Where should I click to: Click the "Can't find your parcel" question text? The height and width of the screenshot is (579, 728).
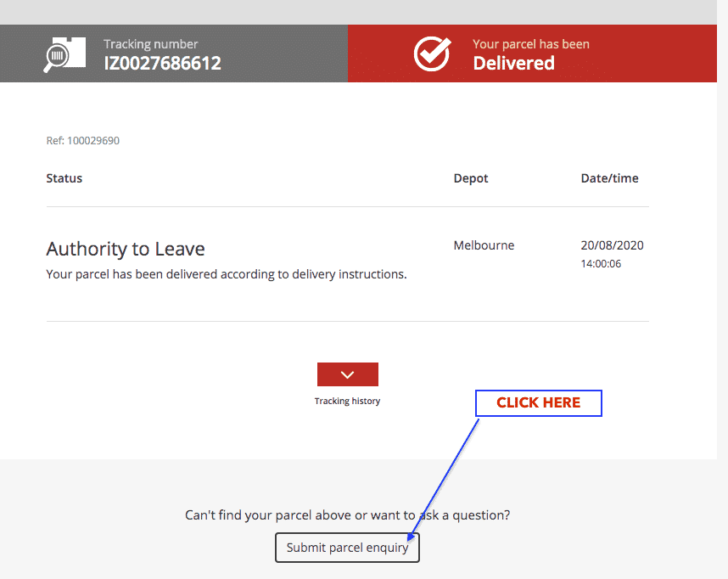coord(347,514)
